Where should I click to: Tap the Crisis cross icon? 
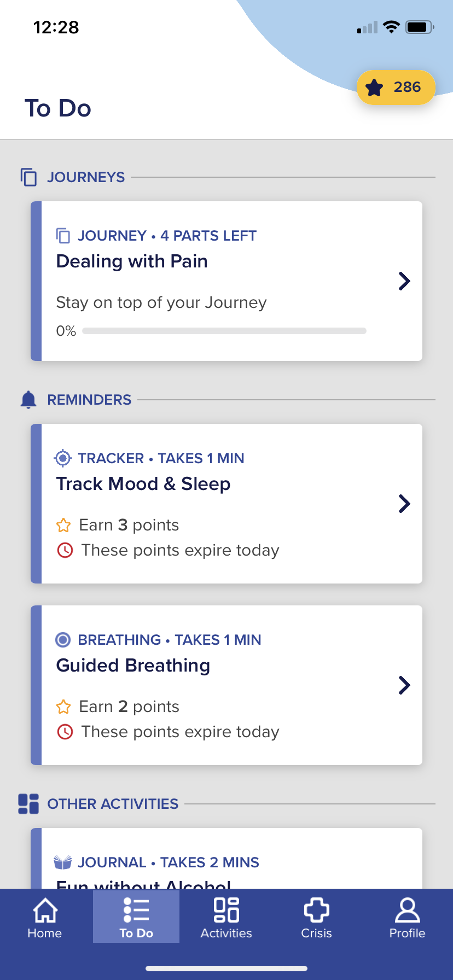pos(316,911)
